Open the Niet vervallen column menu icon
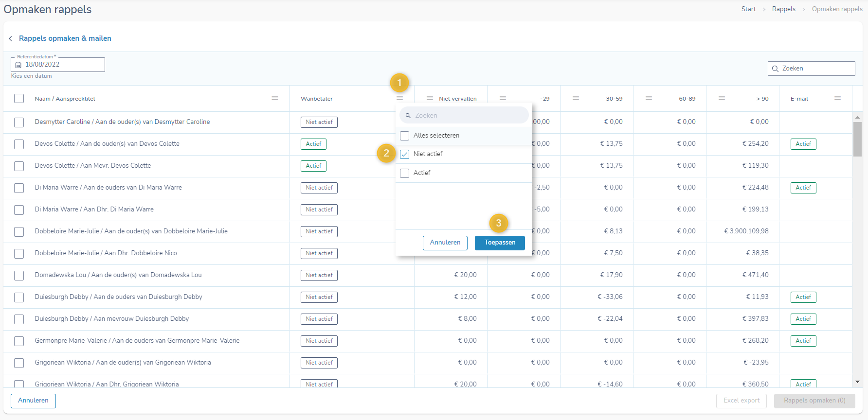The width and height of the screenshot is (868, 420). [x=430, y=98]
